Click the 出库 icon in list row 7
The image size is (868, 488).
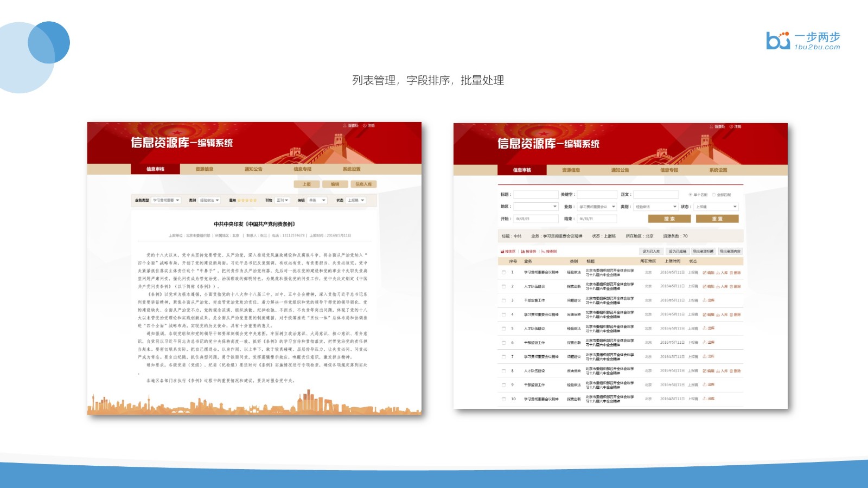coord(705,357)
